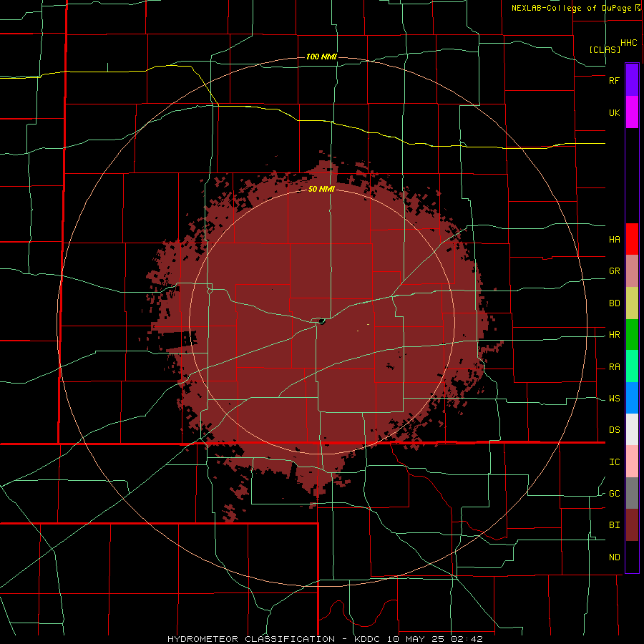
Task: Click the radar site marker at map center
Action: (x=321, y=322)
